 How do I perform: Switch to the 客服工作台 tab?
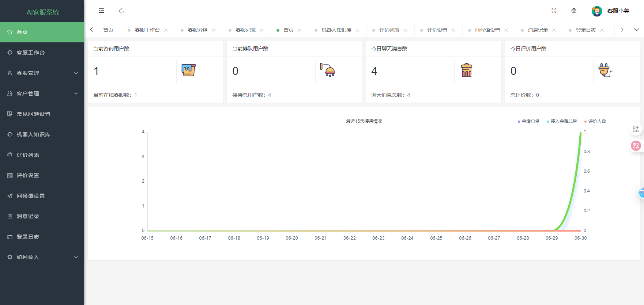coord(147,30)
